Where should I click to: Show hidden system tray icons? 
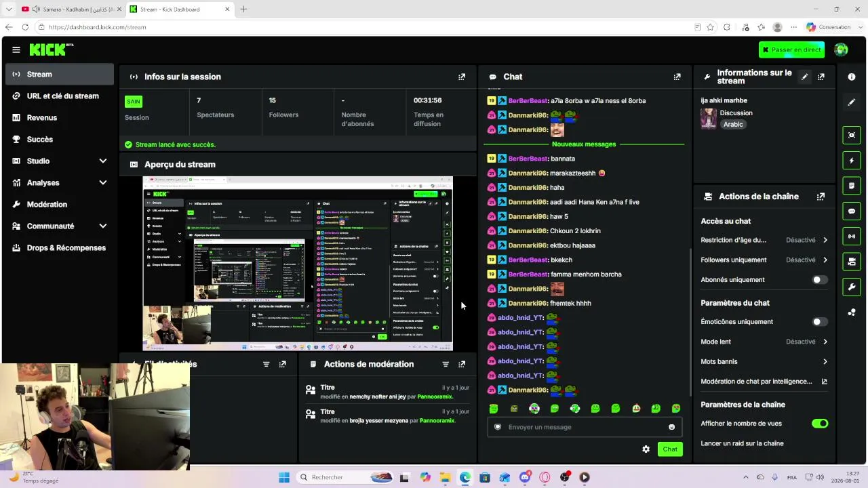(746, 477)
